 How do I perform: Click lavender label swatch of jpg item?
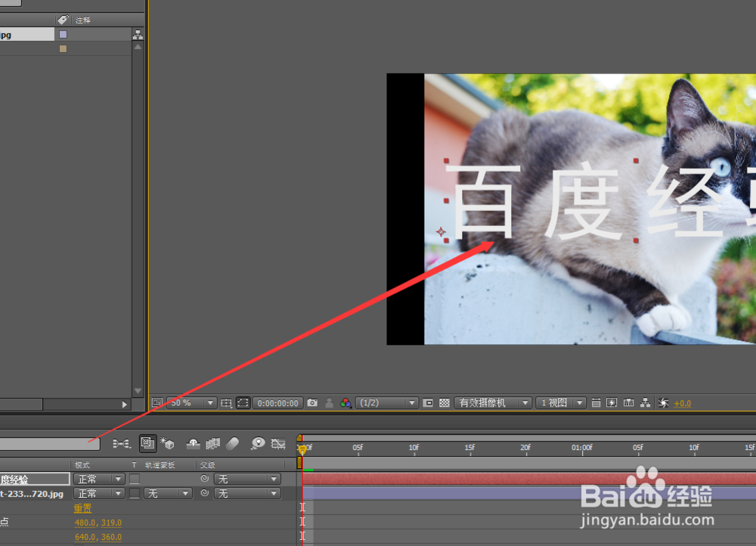coord(64,34)
